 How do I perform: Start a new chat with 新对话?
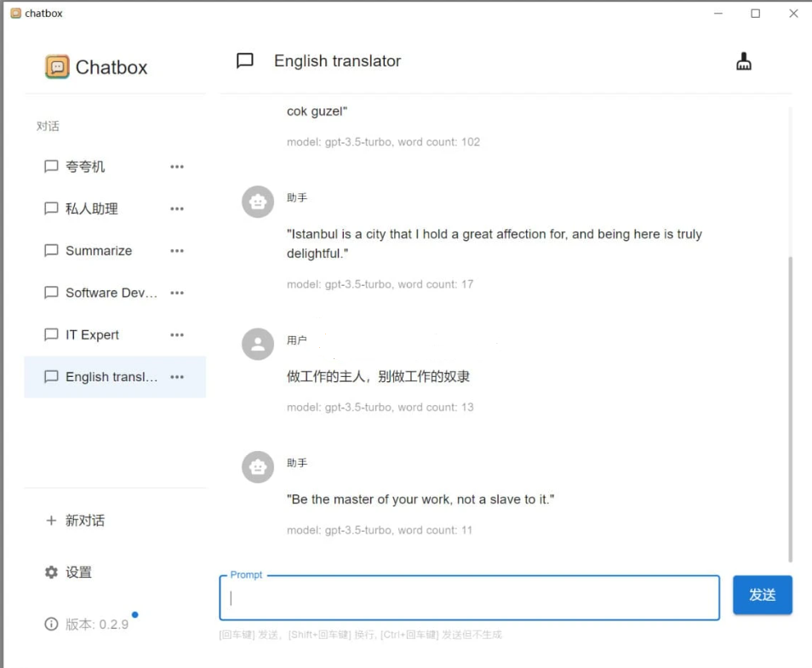coord(115,521)
